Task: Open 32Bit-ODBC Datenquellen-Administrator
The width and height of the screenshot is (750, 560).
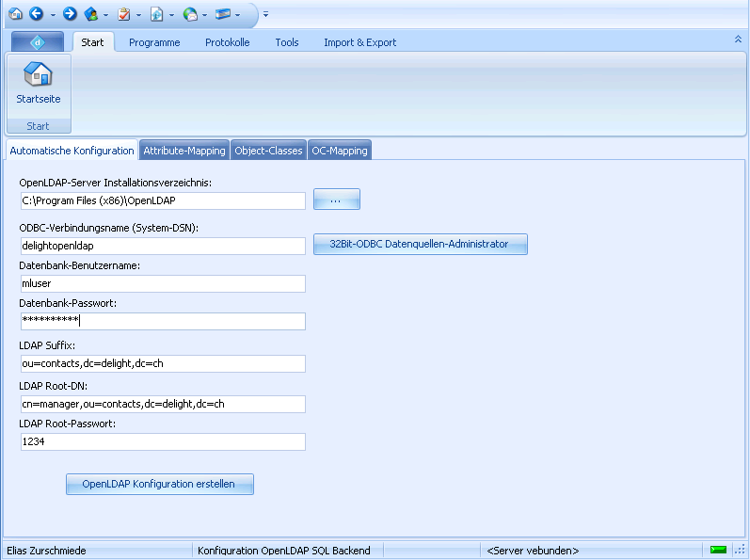Action: [x=421, y=244]
